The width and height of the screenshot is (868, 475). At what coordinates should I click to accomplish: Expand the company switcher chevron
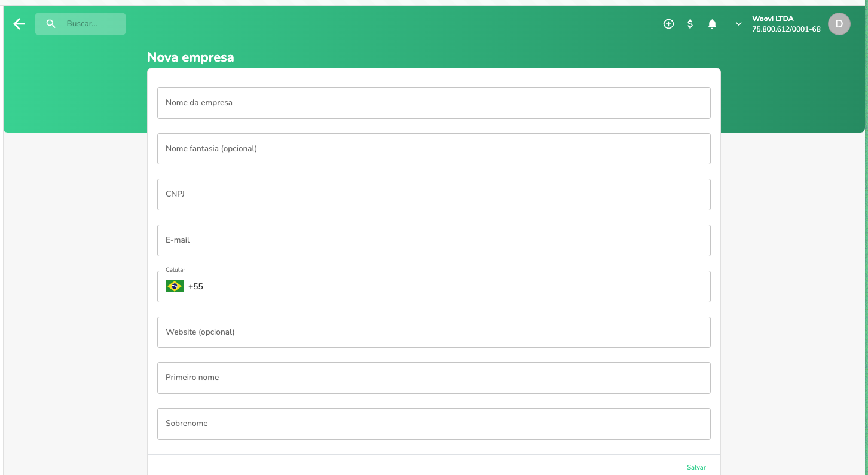739,24
